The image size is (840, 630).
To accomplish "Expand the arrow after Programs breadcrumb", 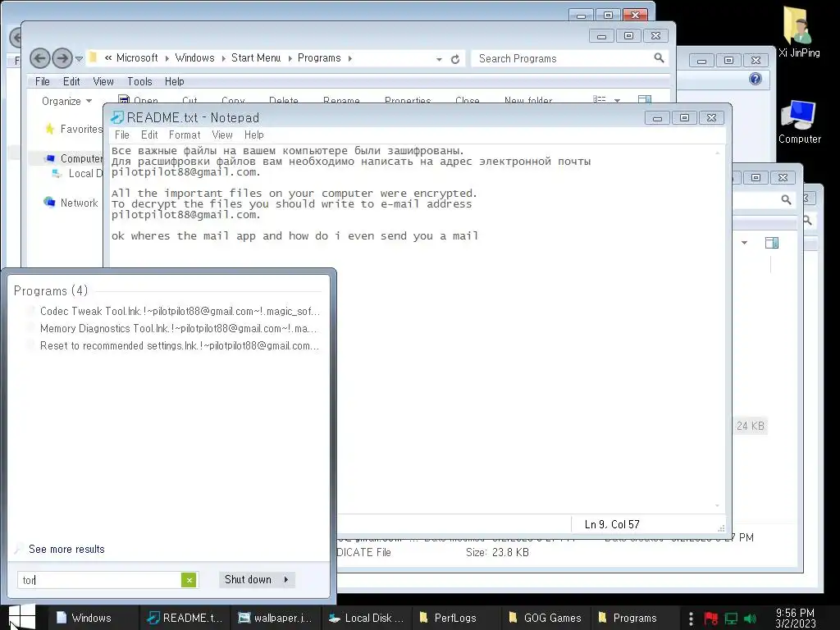I will 349,58.
